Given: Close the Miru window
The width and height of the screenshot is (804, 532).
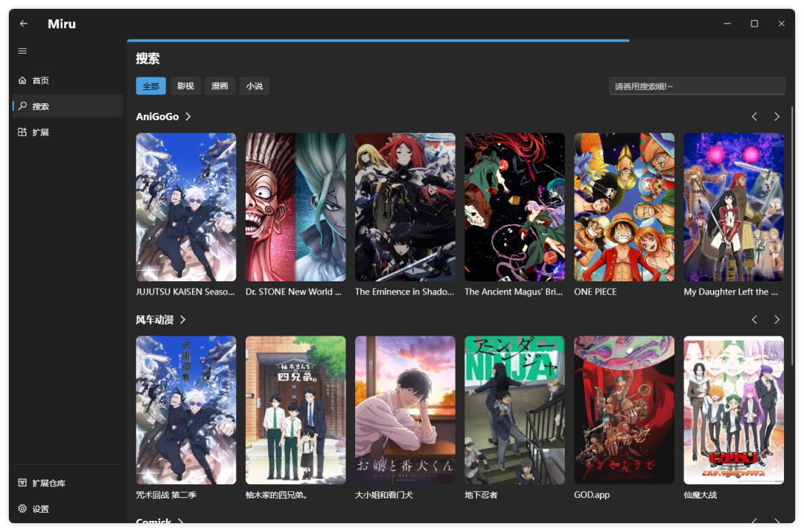Looking at the screenshot, I should 782,24.
